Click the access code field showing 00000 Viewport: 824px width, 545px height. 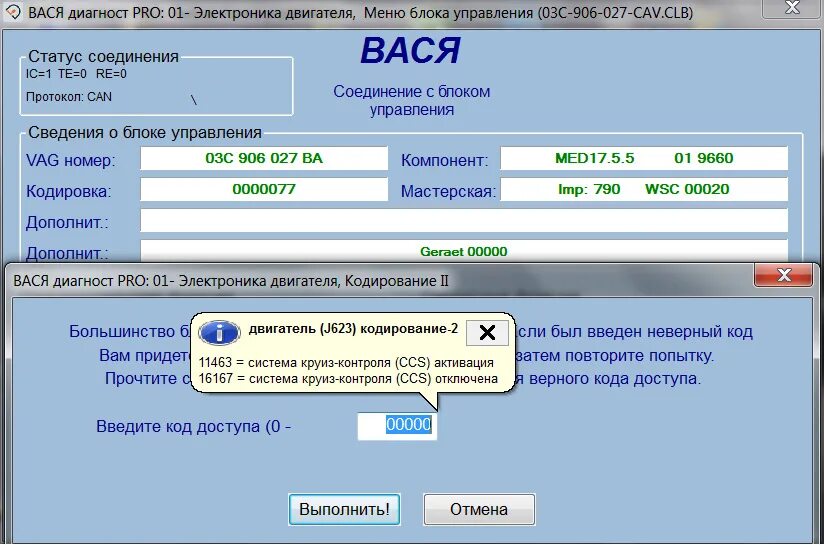point(397,426)
